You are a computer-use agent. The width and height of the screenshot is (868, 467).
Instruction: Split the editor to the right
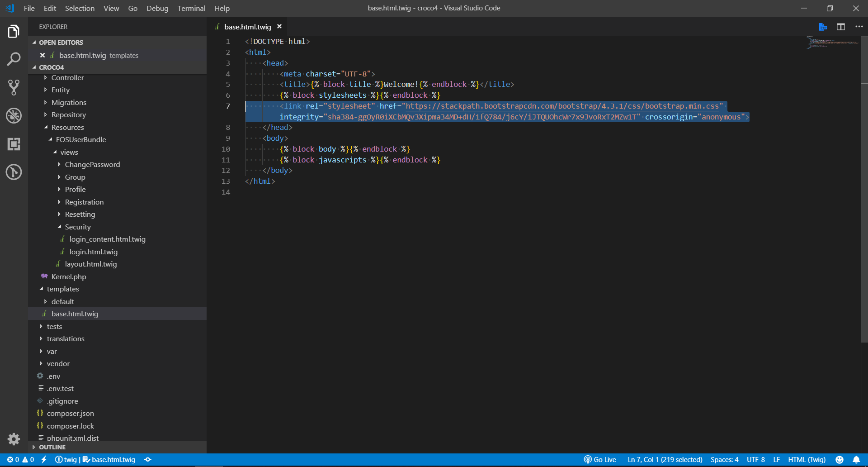[841, 27]
